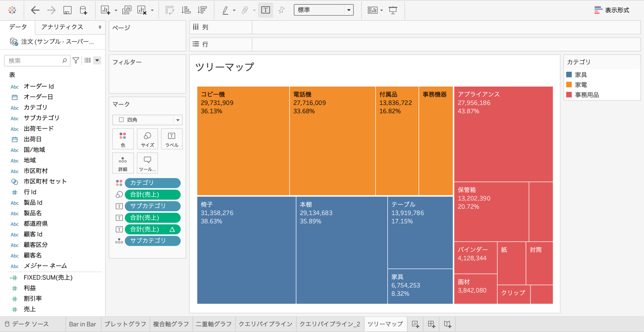Click the undo back arrow
This screenshot has height=332, width=644.
35,10
